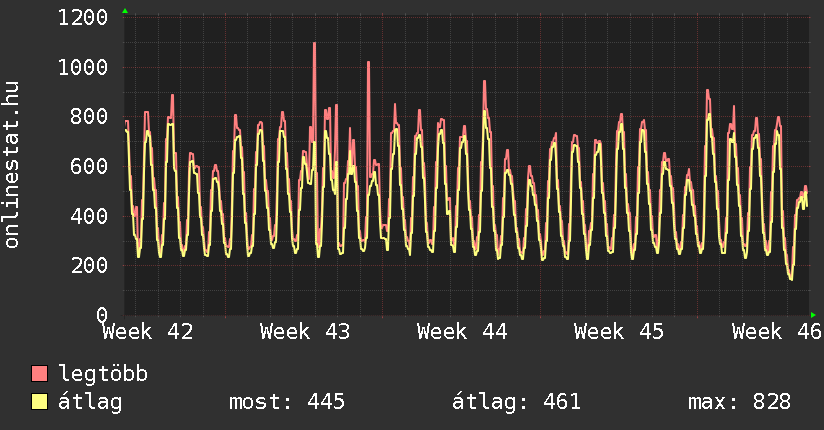824x430 pixels.
Task: Select the legtöbb legend label
Action: pyautogui.click(x=103, y=374)
